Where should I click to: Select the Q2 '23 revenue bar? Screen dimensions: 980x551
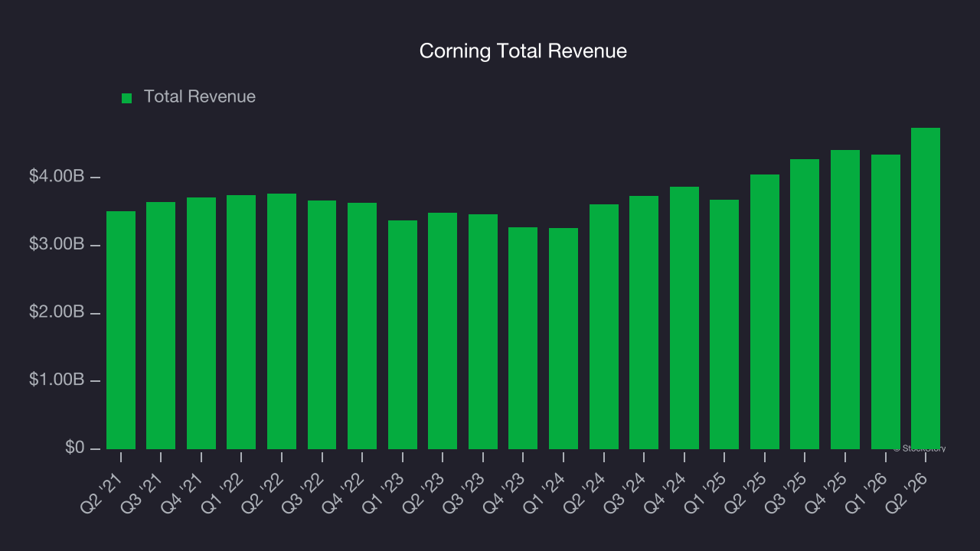[x=443, y=331]
